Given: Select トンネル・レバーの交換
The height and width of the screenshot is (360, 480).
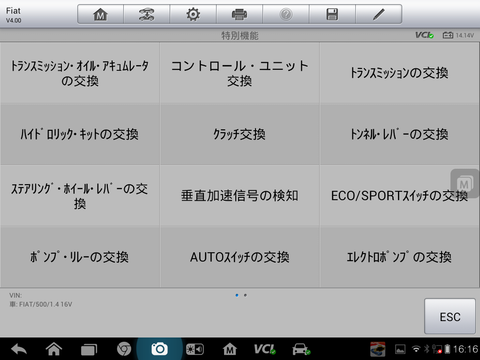Looking at the screenshot, I should pos(400,134).
